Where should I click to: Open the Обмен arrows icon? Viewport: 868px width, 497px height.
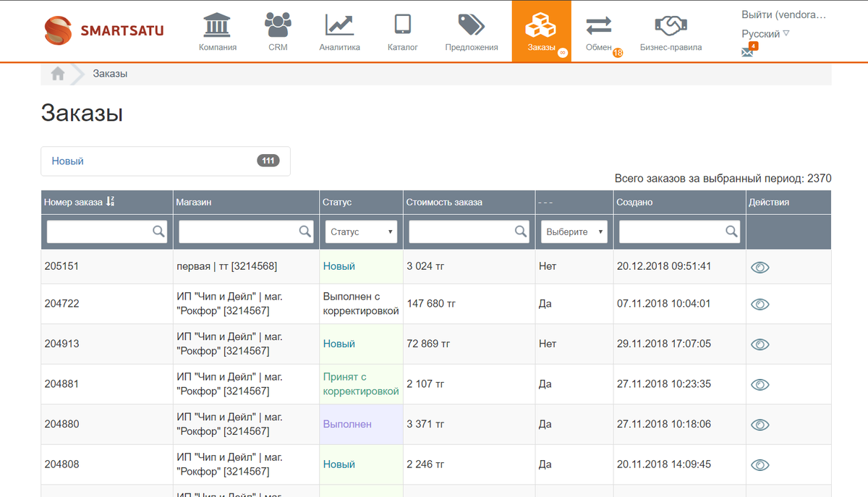[598, 25]
